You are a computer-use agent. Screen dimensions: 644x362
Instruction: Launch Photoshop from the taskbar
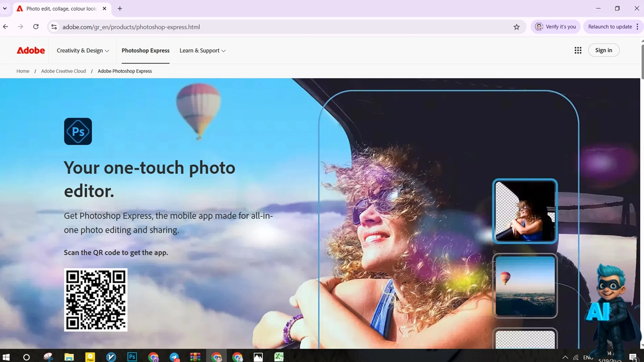(x=132, y=357)
